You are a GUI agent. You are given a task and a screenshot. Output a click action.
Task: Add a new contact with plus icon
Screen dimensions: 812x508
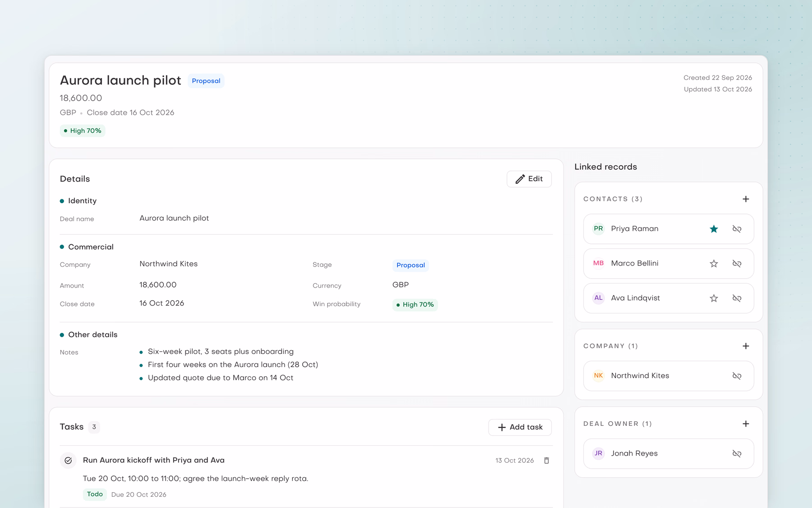tap(746, 199)
